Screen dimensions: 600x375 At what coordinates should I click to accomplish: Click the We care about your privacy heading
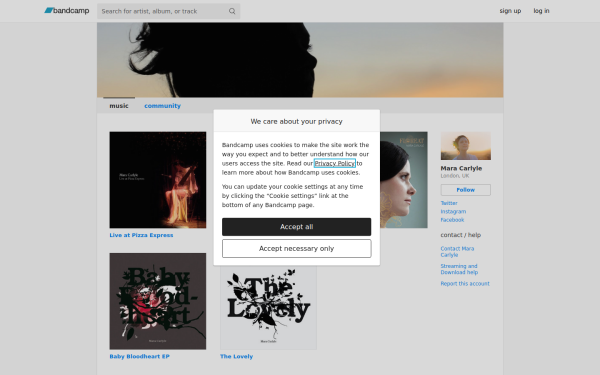297,121
